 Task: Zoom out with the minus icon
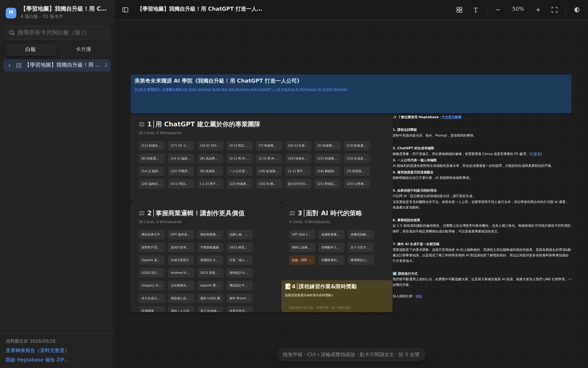click(498, 10)
